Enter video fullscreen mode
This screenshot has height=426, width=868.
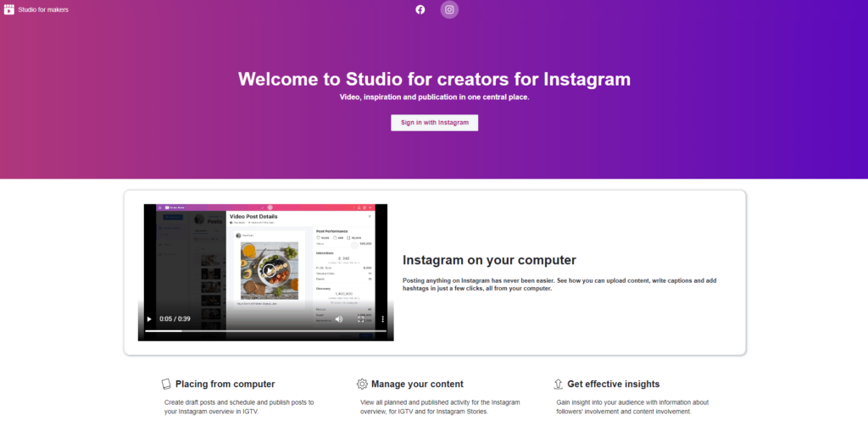coord(361,319)
